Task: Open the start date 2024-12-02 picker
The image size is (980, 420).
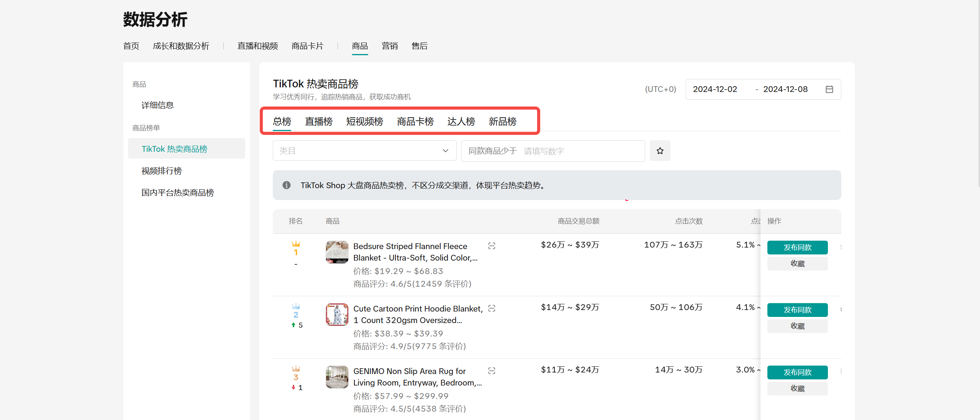Action: click(x=715, y=89)
